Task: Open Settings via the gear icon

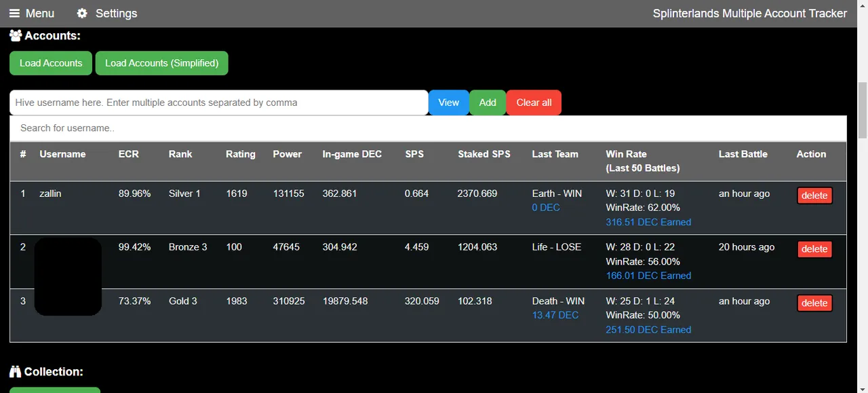Action: (82, 14)
